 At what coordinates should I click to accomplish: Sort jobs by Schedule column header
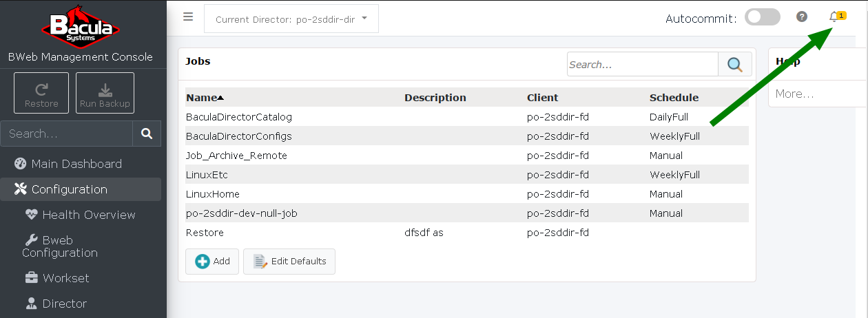(674, 98)
